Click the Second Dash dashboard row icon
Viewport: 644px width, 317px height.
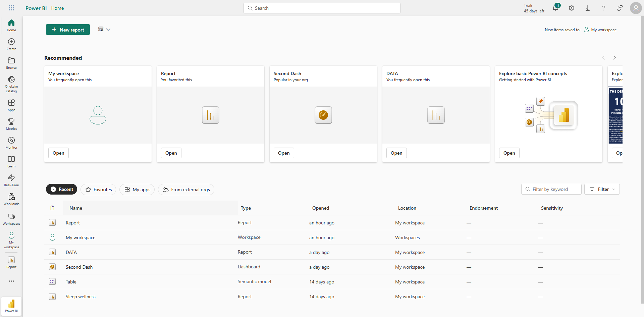click(x=52, y=267)
